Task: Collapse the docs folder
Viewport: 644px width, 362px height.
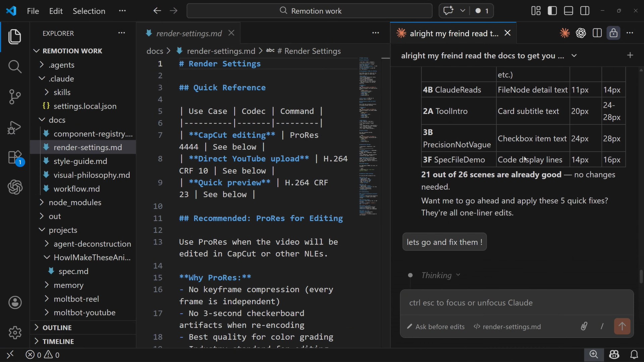Action: (x=83, y=120)
